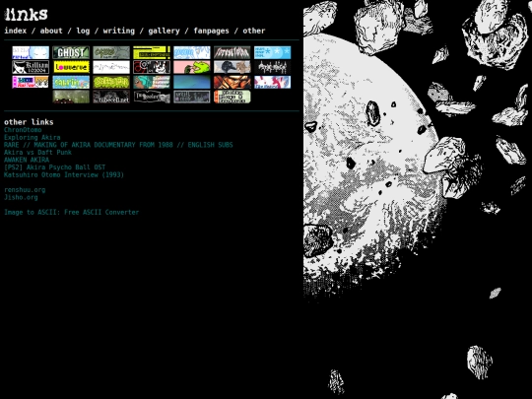Open the pink badge with green frog
Image resolution: width=532 pixels, height=399 pixels.
(x=192, y=67)
